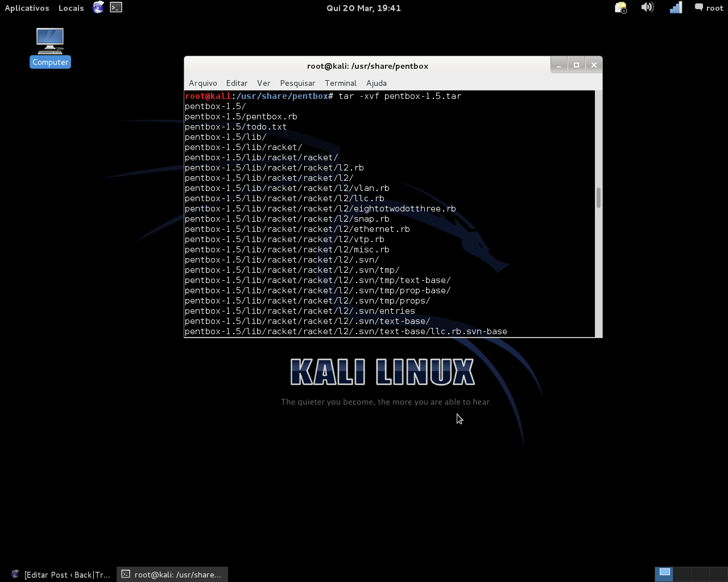
Task: Click the line ending l2/vtp.rb
Action: point(284,239)
